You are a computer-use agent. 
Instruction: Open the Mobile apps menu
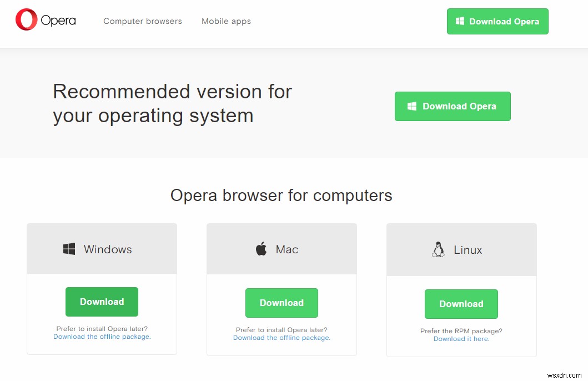[226, 21]
